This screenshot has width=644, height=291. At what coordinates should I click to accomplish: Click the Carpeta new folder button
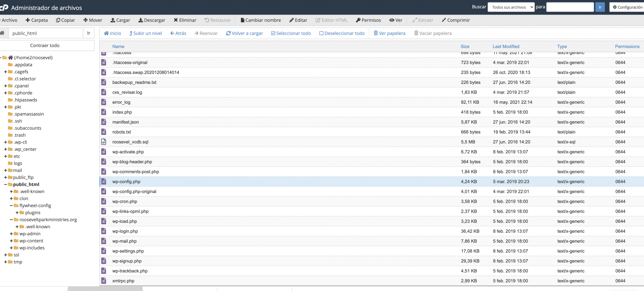coord(37,20)
